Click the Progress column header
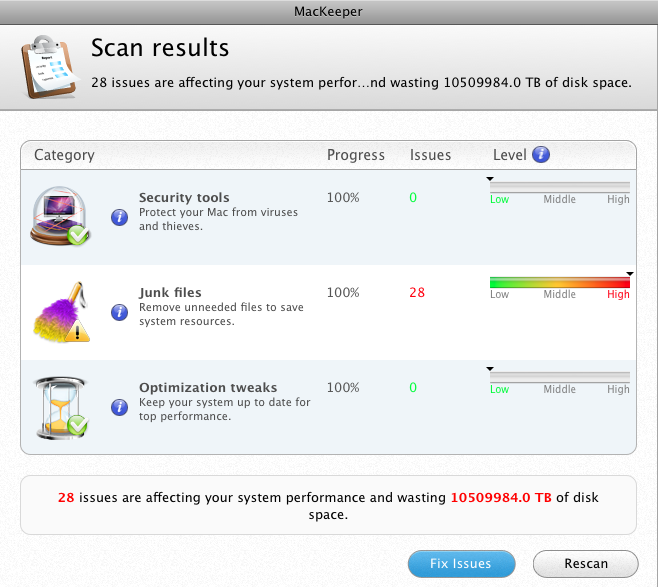Screen dimensions: 658x587 355,155
